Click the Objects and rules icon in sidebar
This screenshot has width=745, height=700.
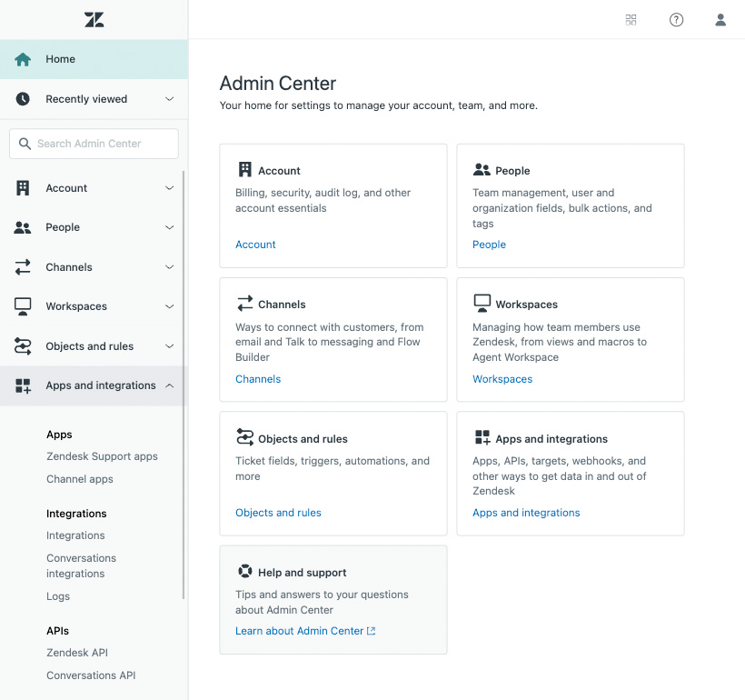pyautogui.click(x=23, y=346)
